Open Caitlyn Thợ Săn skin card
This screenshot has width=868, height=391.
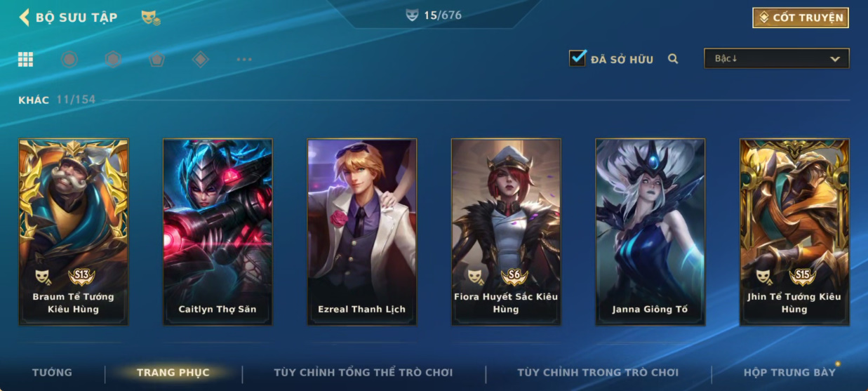coord(218,232)
